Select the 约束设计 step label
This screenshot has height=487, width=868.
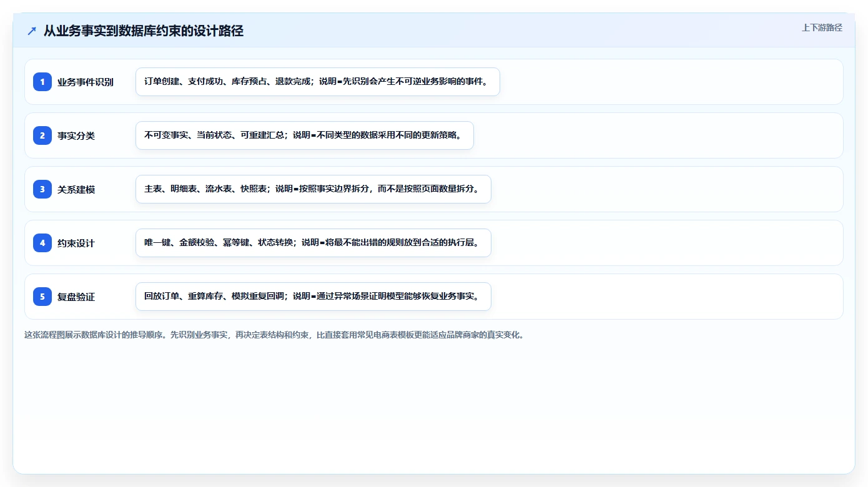(x=76, y=243)
